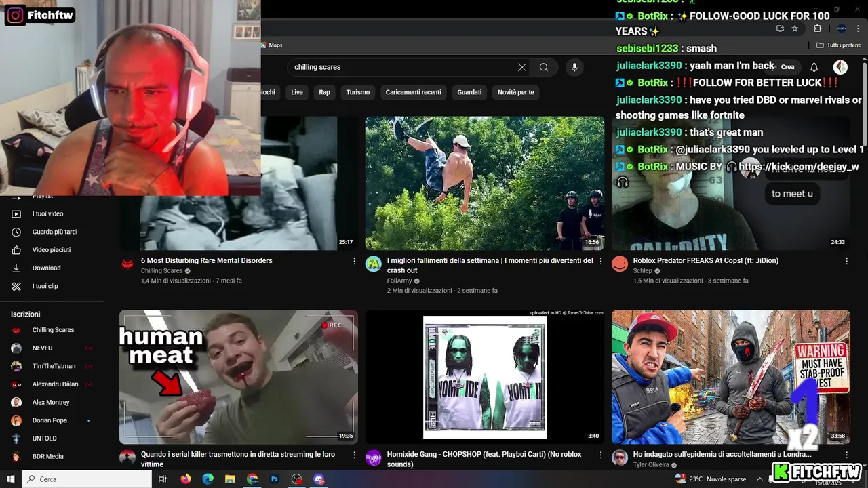868x488 pixels.
Task: Open options menu for Roblox Predator video
Action: pyautogui.click(x=846, y=261)
